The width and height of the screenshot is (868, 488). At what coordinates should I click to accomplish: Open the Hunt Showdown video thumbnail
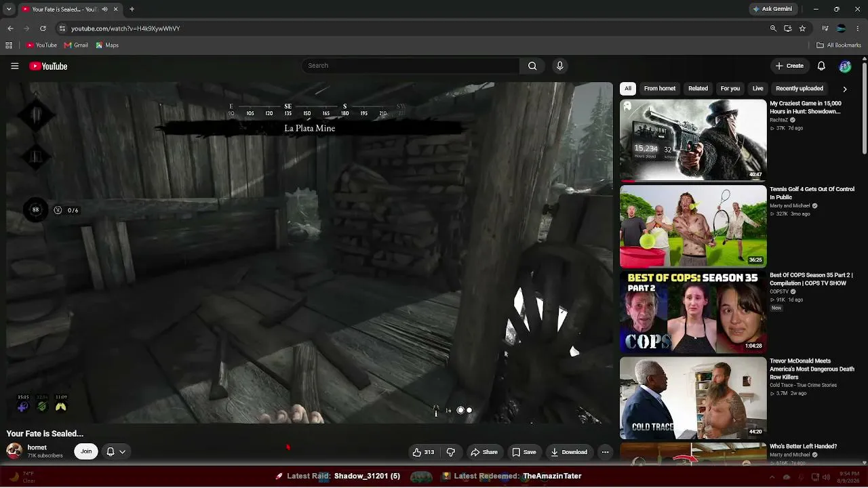click(693, 141)
